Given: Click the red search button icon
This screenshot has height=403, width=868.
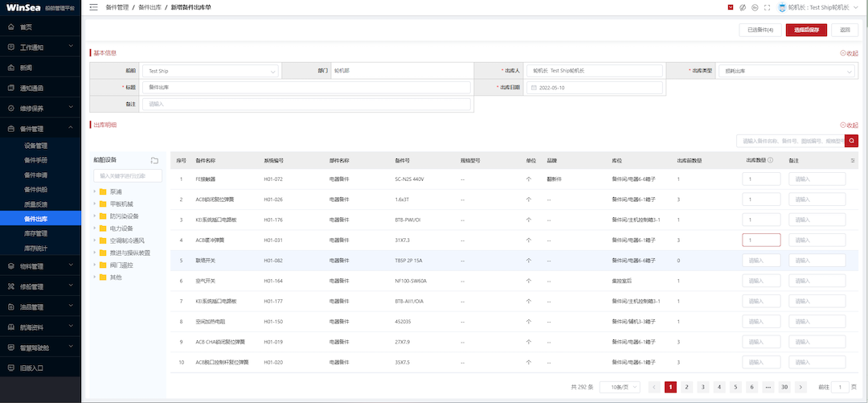Looking at the screenshot, I should point(851,141).
